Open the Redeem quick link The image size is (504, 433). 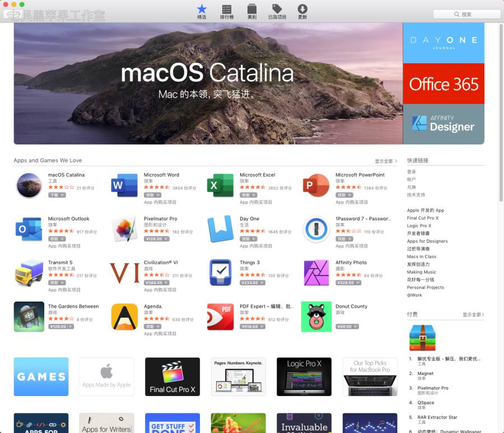412,187
